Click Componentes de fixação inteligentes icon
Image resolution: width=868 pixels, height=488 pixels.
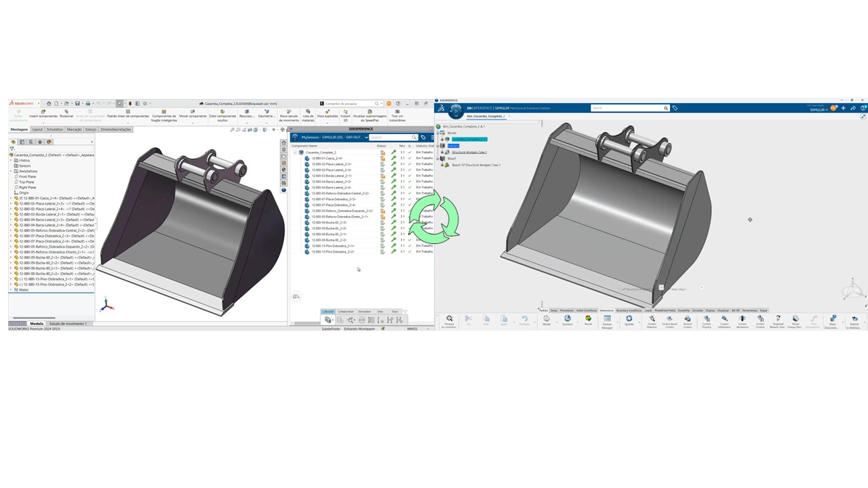click(x=164, y=116)
